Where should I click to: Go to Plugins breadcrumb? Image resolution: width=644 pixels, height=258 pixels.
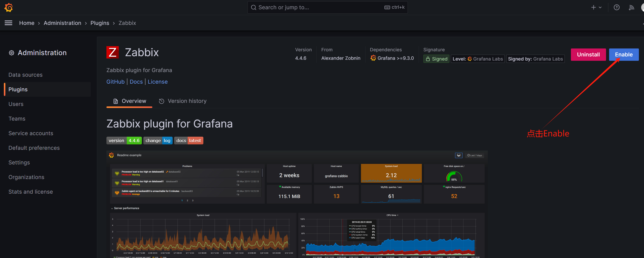[x=100, y=23]
